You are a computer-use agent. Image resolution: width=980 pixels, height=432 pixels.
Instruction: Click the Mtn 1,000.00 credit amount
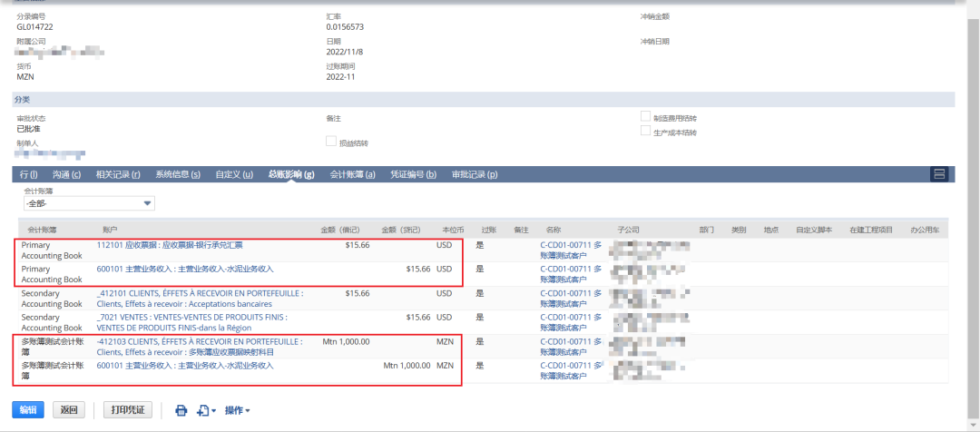pos(407,365)
